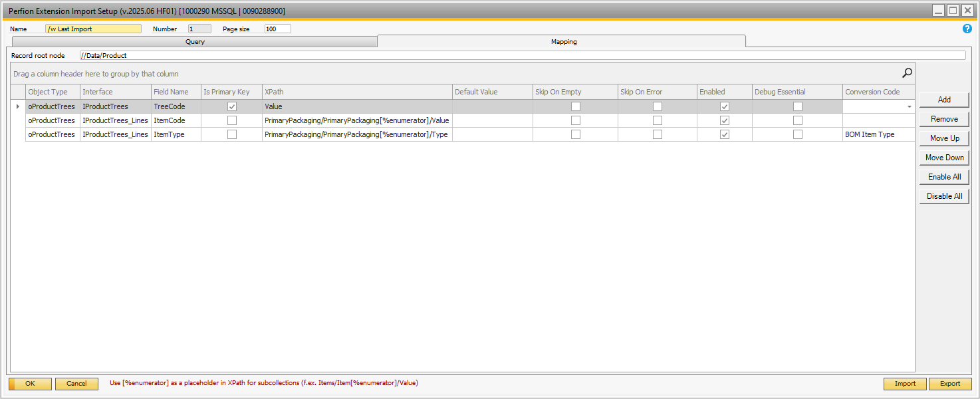The width and height of the screenshot is (980, 399).
Task: Select the XPath cell containing only 'Value'
Action: click(x=357, y=106)
